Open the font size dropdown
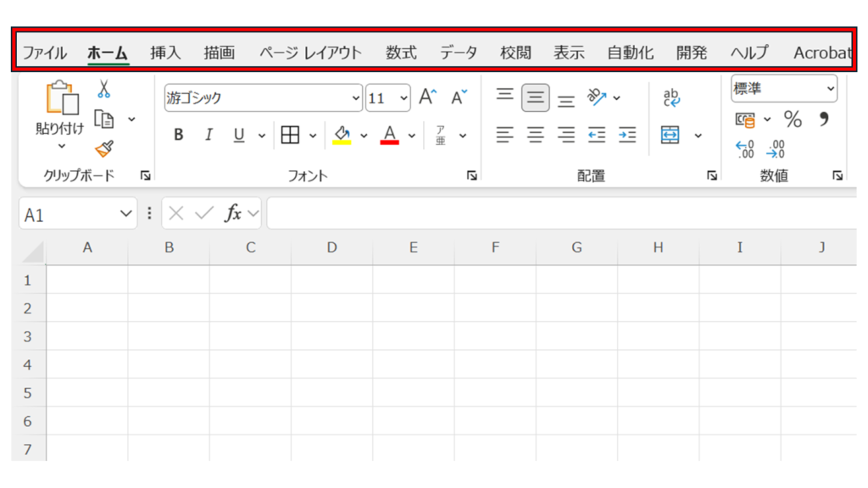Image resolution: width=868 pixels, height=488 pixels. [x=403, y=98]
